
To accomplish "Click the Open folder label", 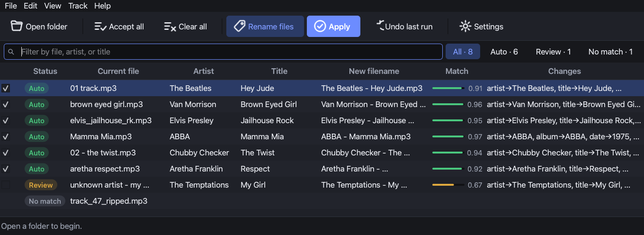I will (x=46, y=27).
